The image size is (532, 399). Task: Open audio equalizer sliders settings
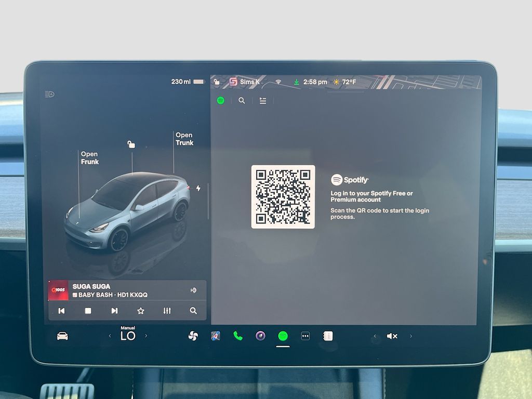167,311
